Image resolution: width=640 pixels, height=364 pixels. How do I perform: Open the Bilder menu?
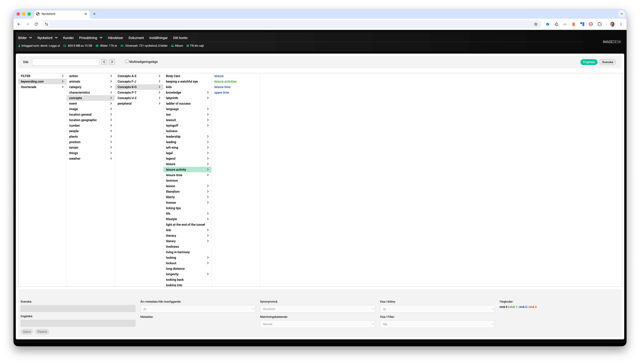click(x=25, y=38)
